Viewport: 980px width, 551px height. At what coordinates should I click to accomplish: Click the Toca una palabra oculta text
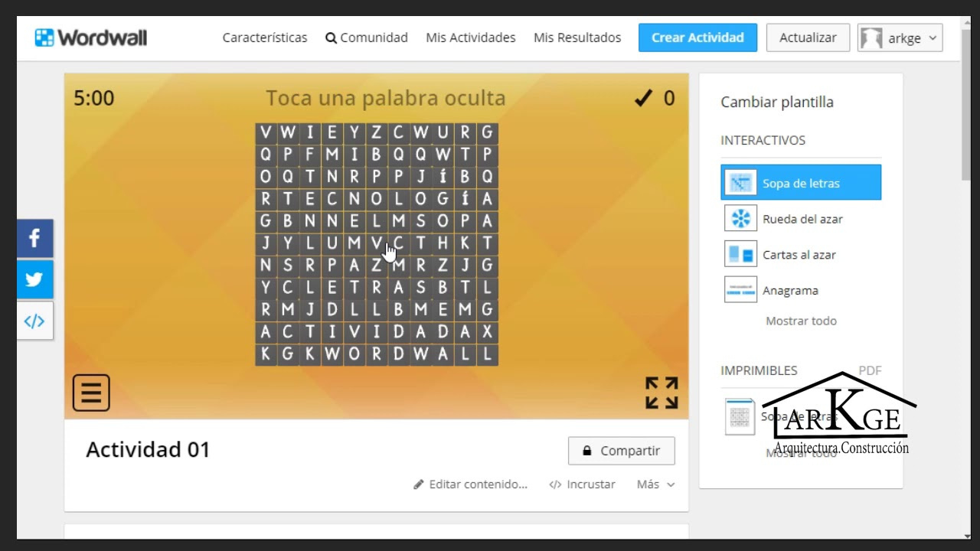(386, 98)
